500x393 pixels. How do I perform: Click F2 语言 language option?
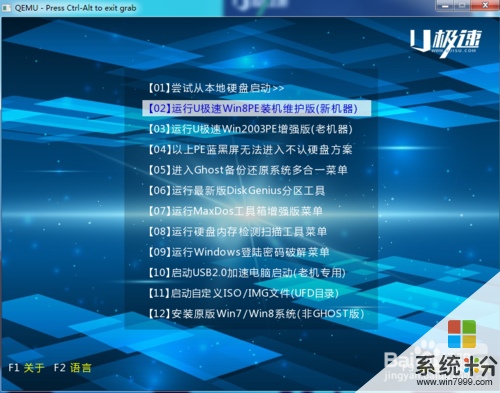[x=72, y=368]
